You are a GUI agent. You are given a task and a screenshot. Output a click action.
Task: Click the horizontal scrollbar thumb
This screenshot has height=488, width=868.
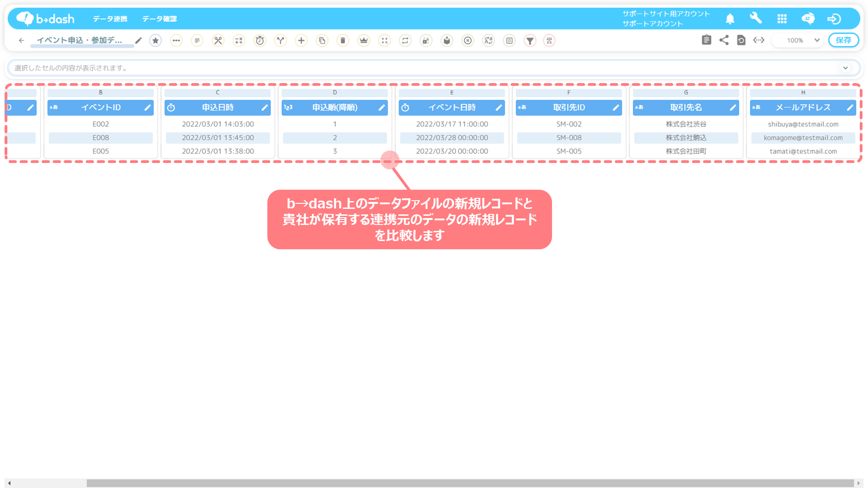(470, 483)
